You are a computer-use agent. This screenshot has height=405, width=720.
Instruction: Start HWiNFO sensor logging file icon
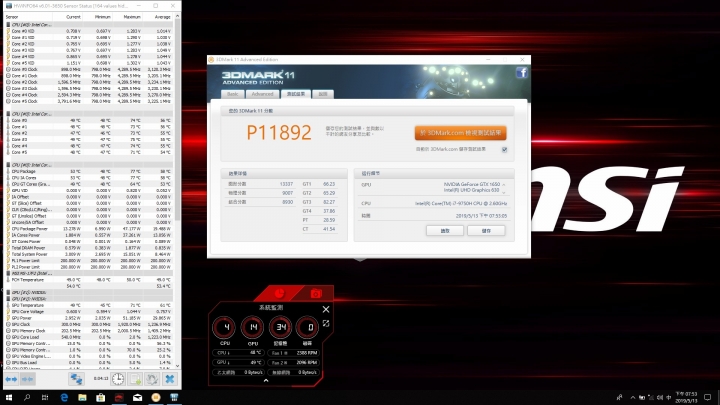click(x=135, y=379)
